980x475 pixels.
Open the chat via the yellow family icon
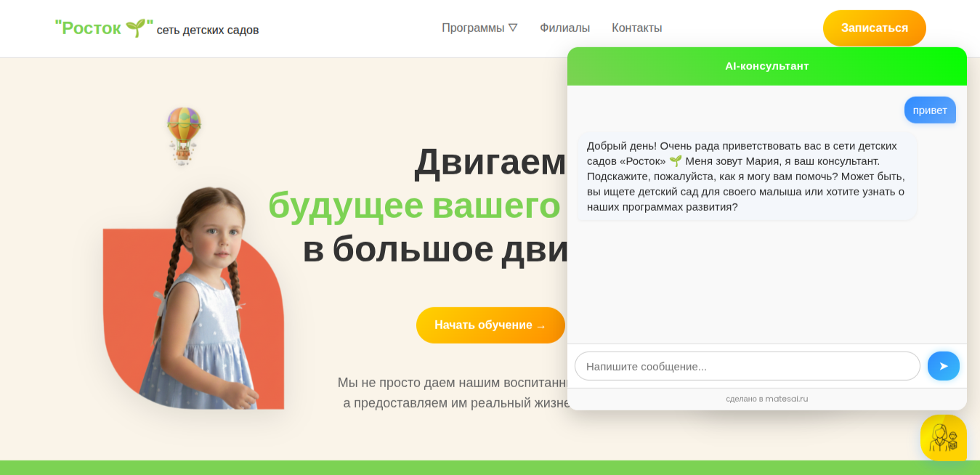pos(944,438)
